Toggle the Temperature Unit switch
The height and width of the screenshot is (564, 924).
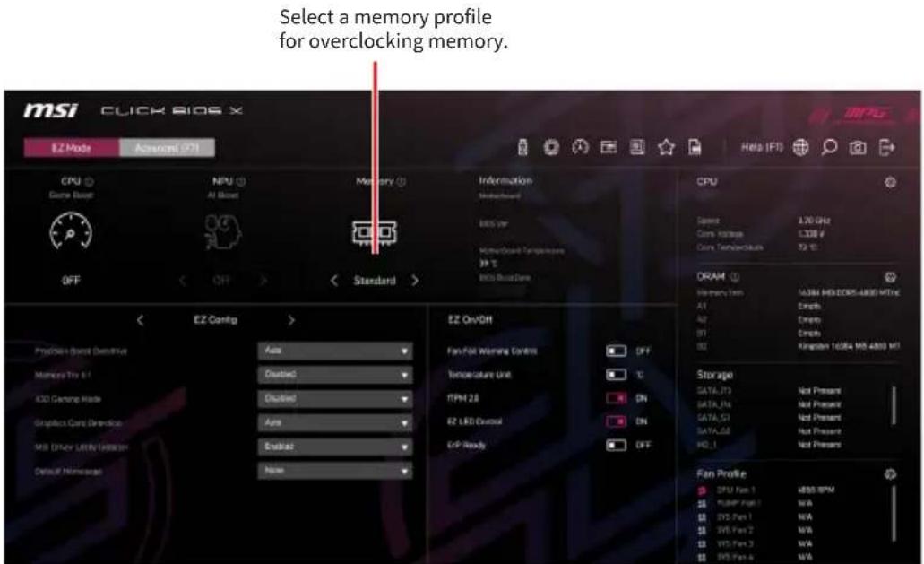(x=617, y=375)
